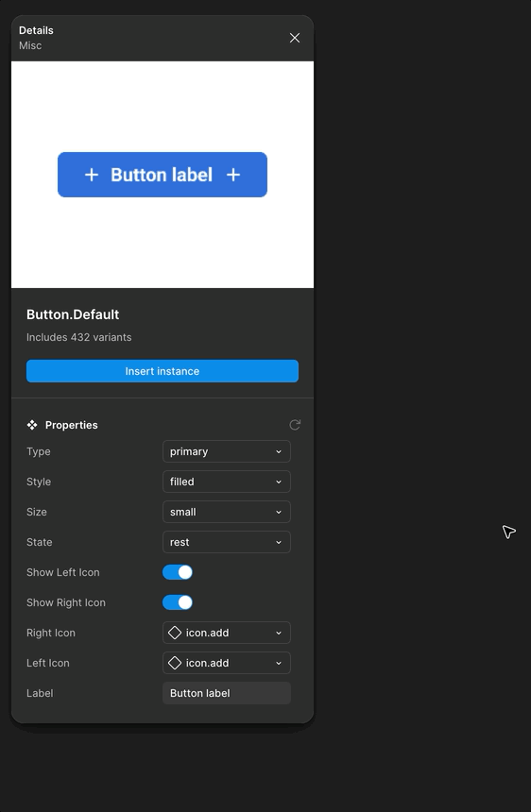The image size is (531, 812).
Task: Click the Button label preview thumbnail
Action: (x=163, y=175)
